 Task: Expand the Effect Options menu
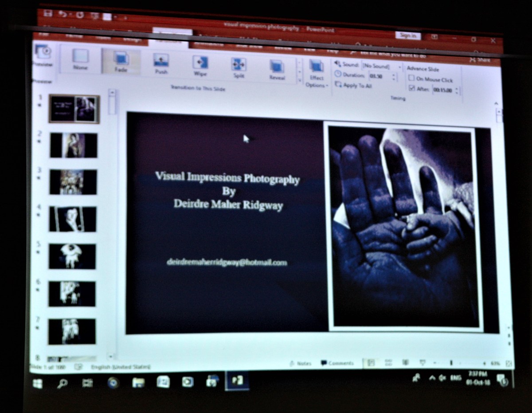(317, 74)
